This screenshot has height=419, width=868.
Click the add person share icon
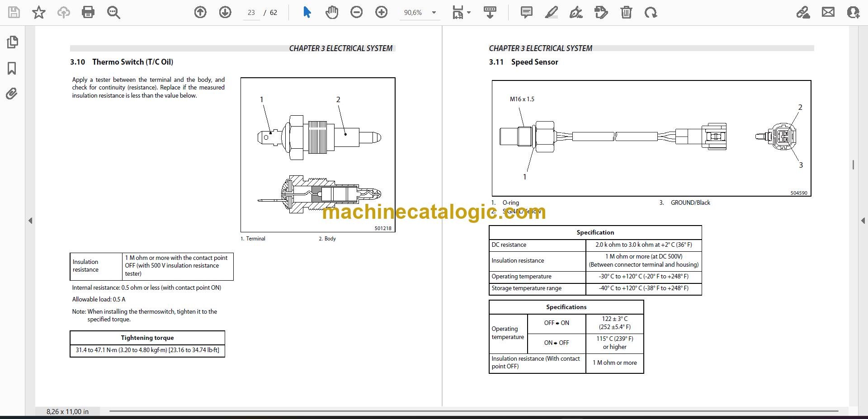pyautogui.click(x=853, y=12)
